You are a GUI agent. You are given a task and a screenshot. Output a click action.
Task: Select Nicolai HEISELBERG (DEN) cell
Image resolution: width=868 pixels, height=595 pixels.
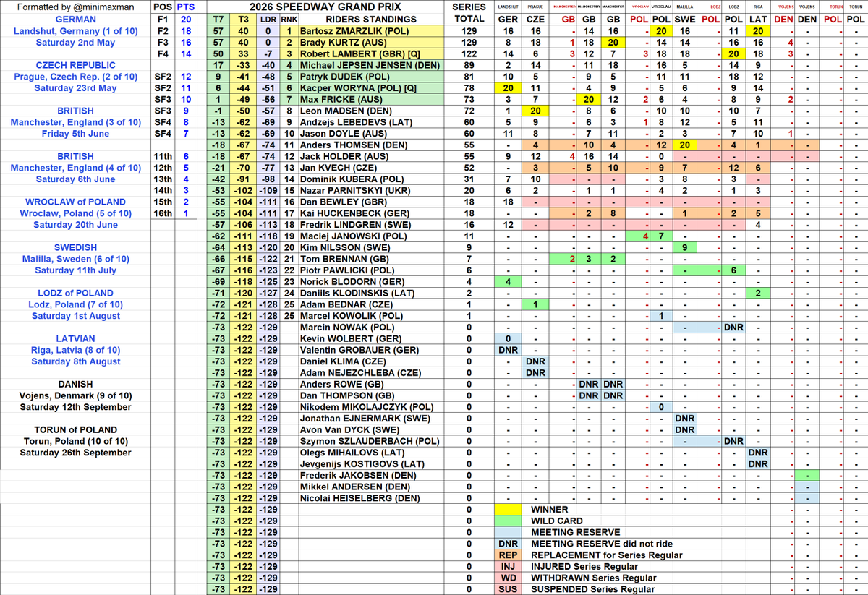[370, 498]
